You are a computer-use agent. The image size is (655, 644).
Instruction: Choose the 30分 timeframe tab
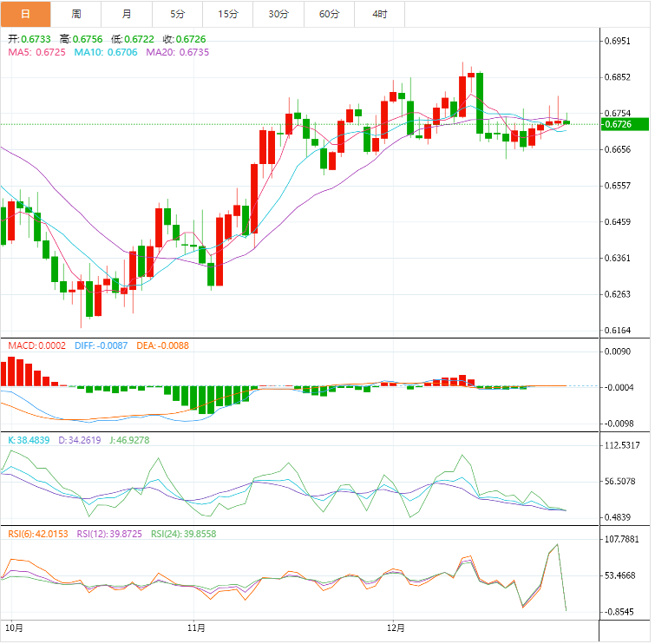point(278,14)
